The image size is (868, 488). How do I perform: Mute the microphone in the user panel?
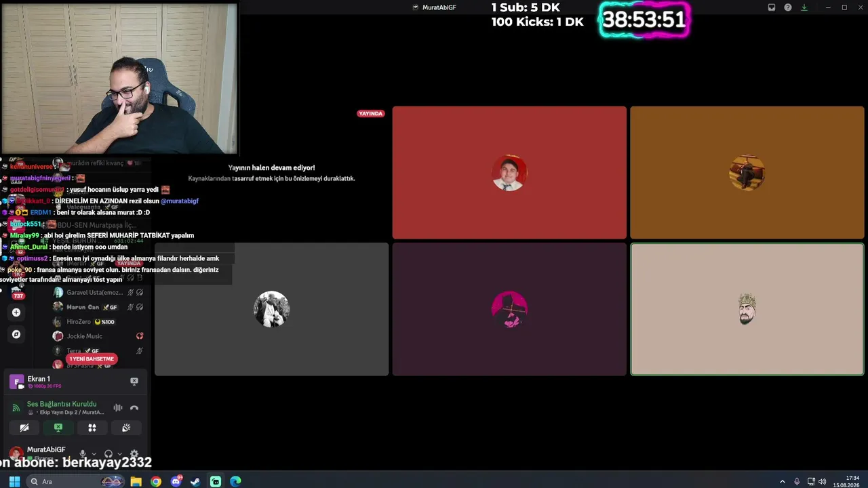(83, 454)
